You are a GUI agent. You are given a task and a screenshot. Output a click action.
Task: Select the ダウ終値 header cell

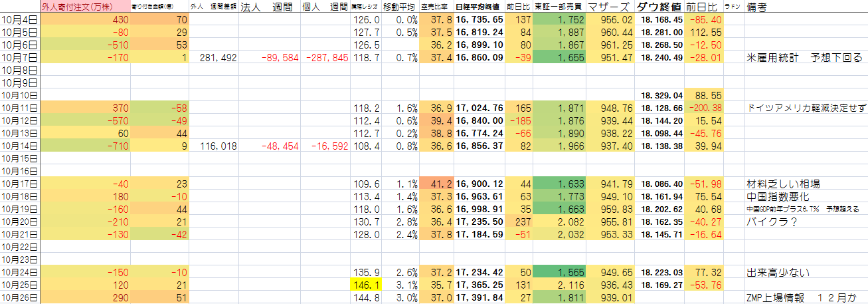click(659, 7)
